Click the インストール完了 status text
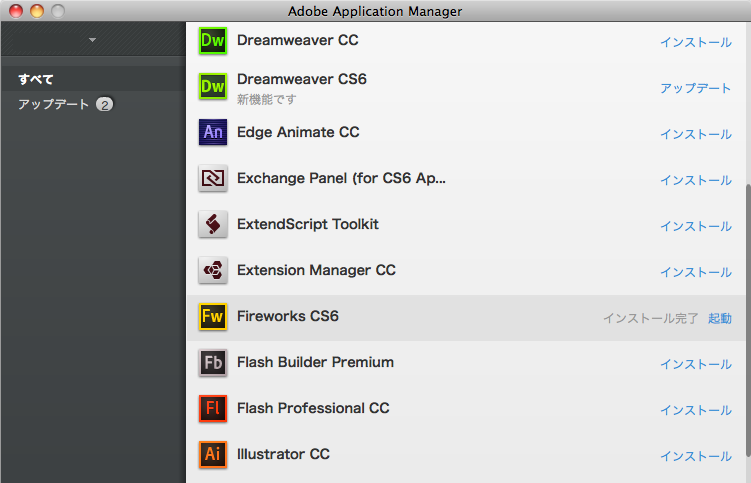Screen dimensions: 751x483 tap(650, 318)
